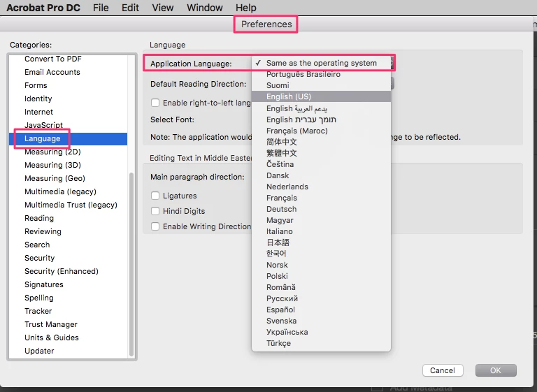This screenshot has width=537, height=392.
Task: Choose Svenska from the language list
Action: click(321, 321)
